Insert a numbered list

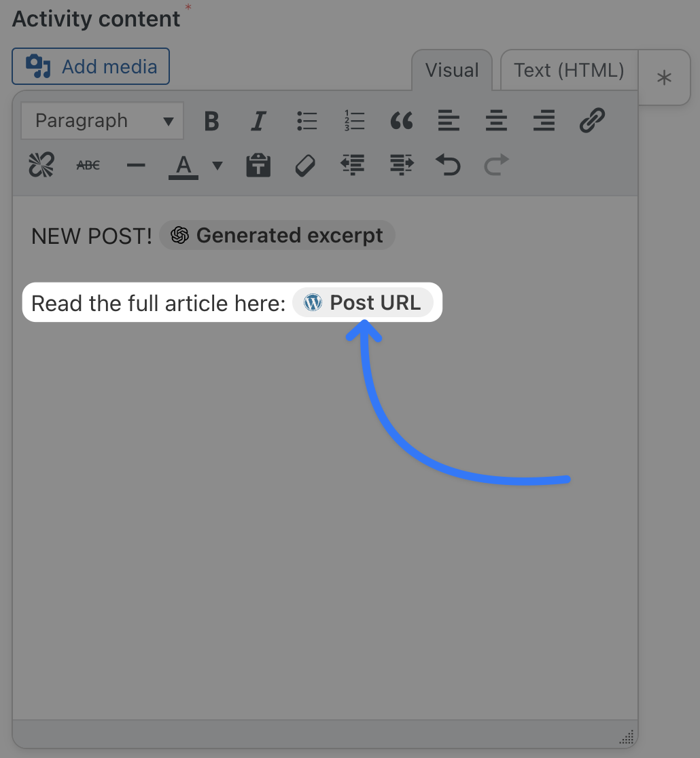click(x=354, y=121)
